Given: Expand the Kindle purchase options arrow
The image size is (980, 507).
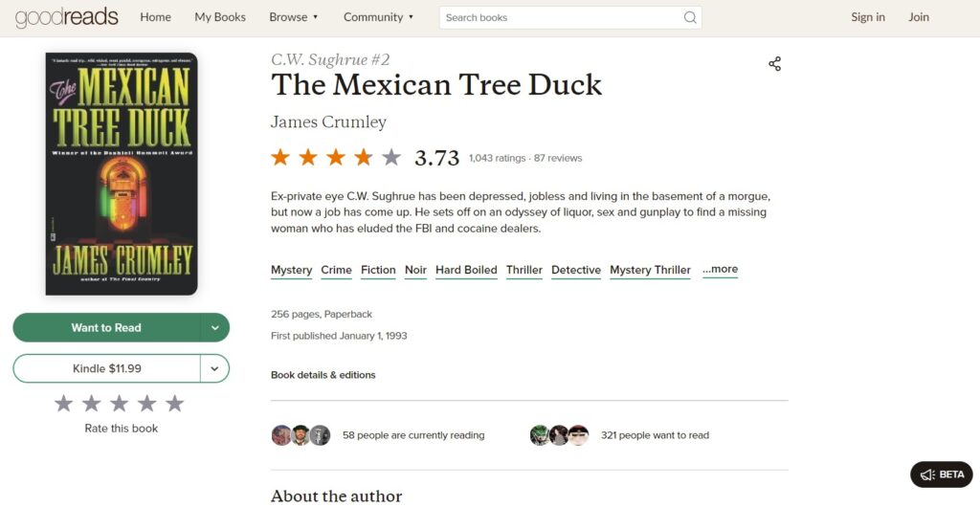Looking at the screenshot, I should 214,368.
